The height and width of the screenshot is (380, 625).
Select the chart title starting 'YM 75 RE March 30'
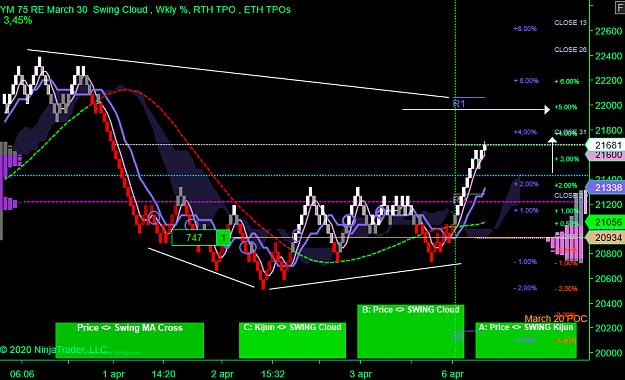pos(145,10)
